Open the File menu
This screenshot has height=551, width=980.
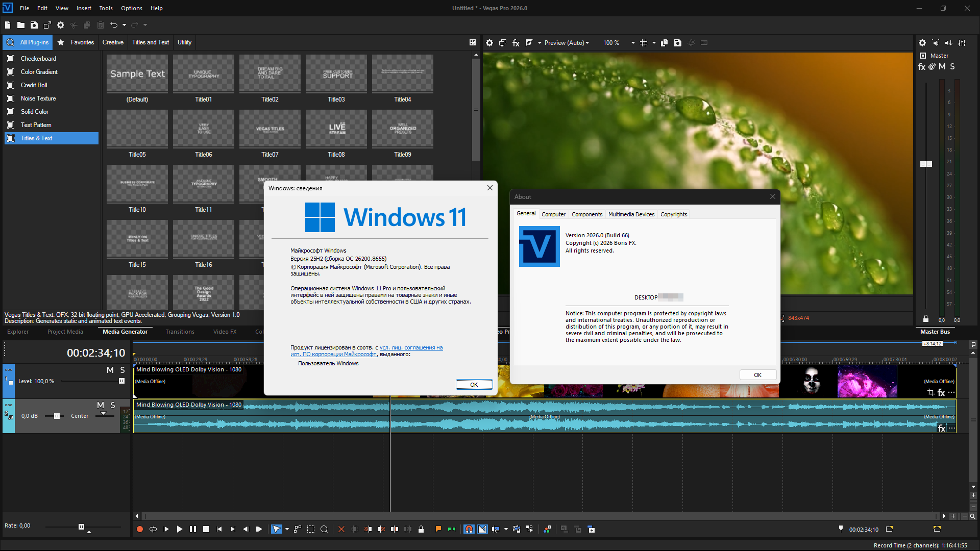[x=24, y=8]
